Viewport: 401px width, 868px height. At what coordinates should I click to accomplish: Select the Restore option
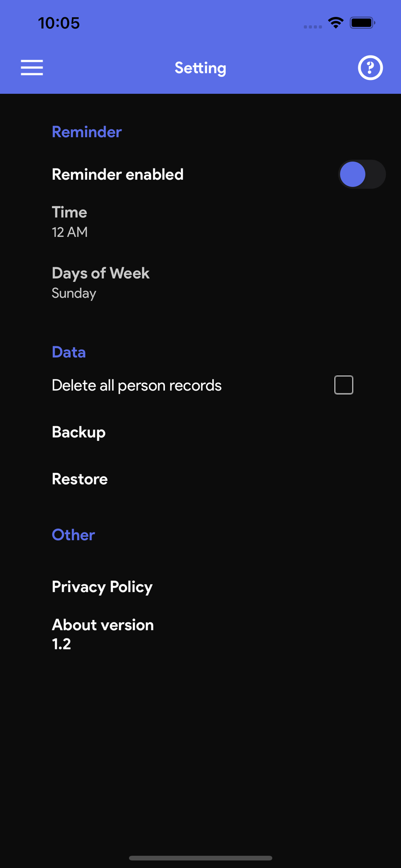tap(80, 479)
